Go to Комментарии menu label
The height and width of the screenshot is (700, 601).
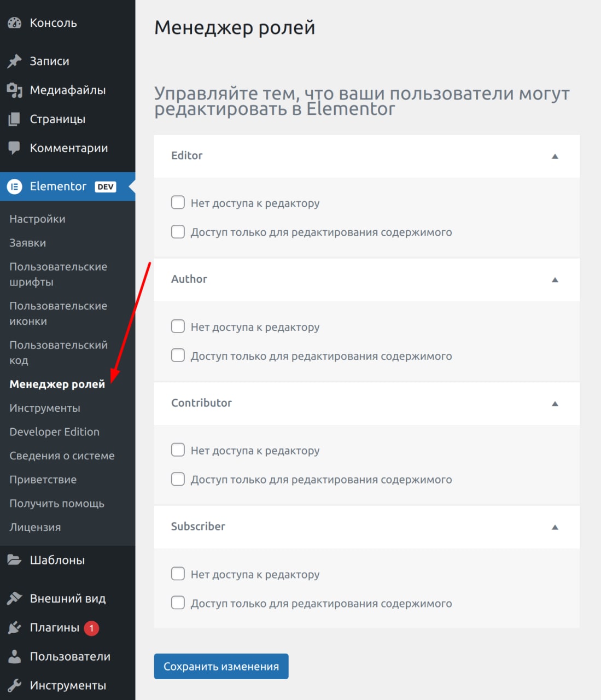pyautogui.click(x=69, y=148)
